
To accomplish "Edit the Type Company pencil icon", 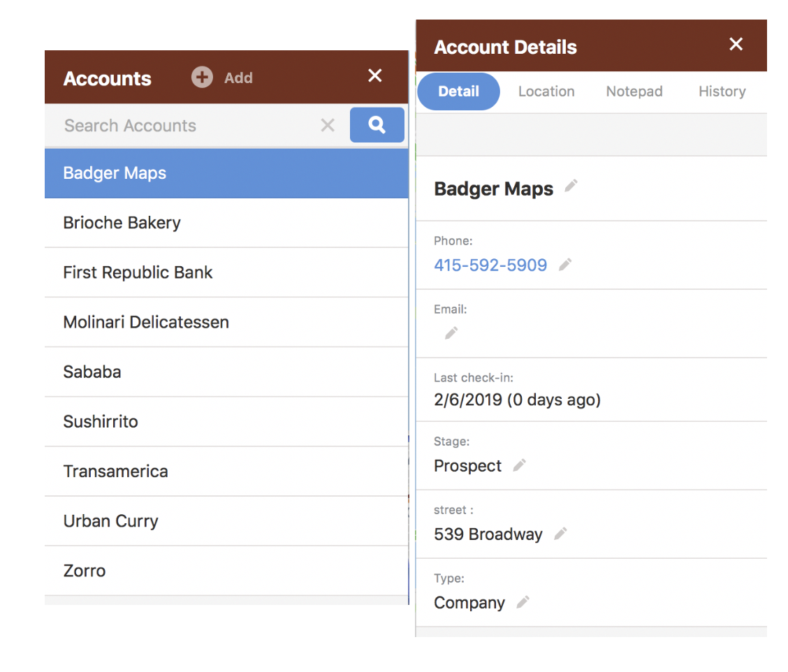I will click(523, 601).
